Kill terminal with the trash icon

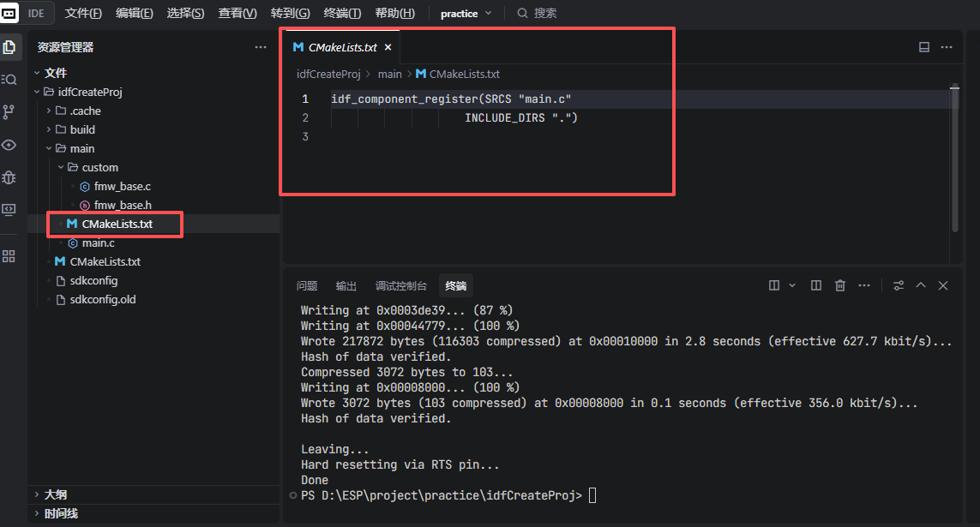pyautogui.click(x=840, y=285)
